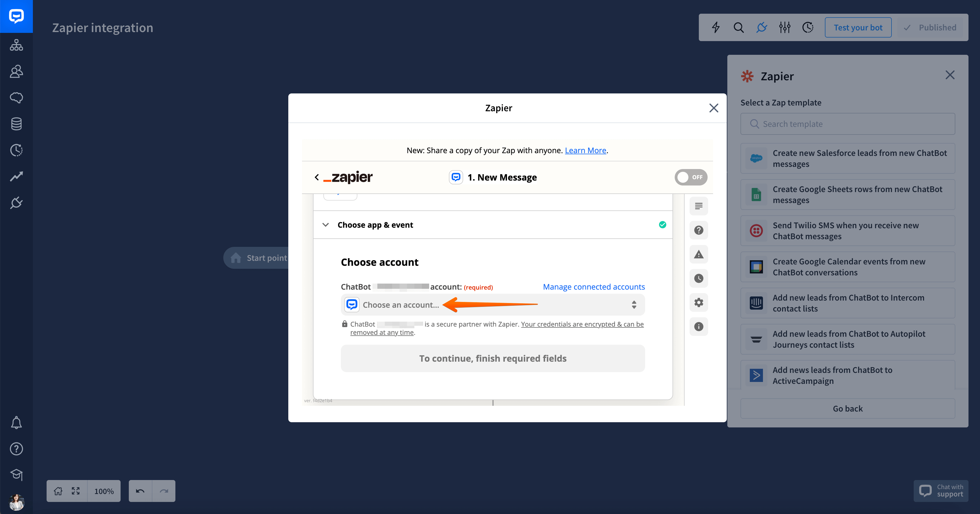Open the clock archives icon in sidebar
This screenshot has width=980, height=514.
pos(16,150)
